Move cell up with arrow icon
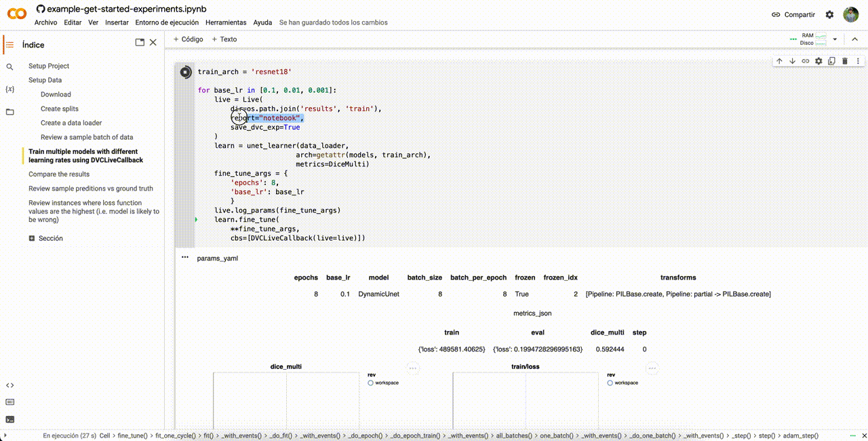This screenshot has width=868, height=441. coord(779,61)
